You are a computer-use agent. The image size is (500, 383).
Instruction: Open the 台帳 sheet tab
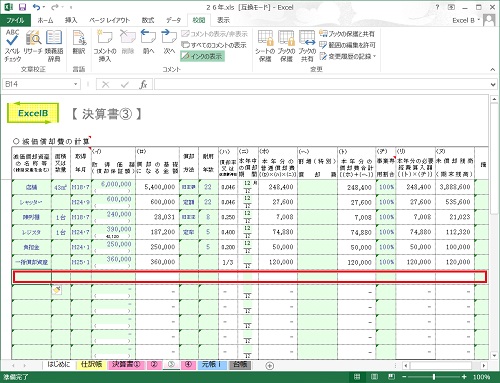(240, 364)
